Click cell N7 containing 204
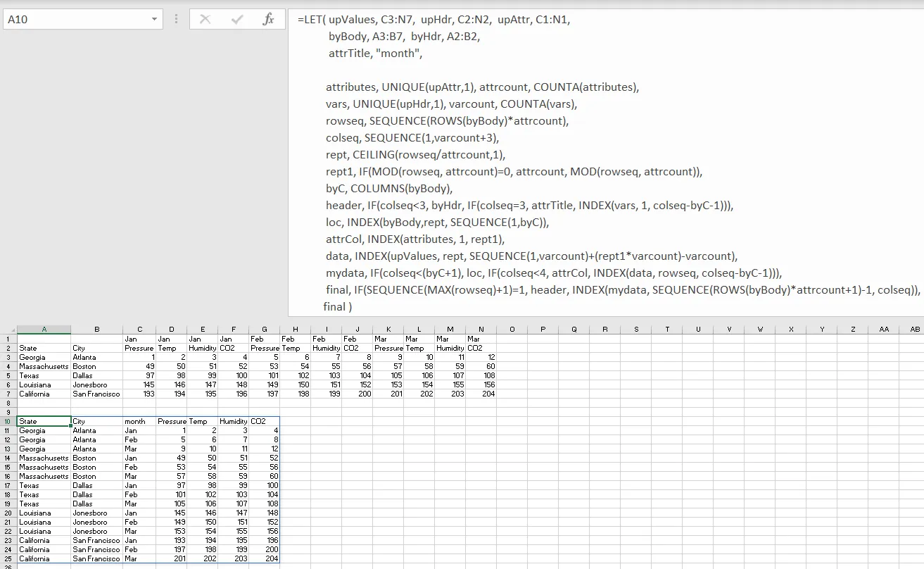Image resolution: width=924 pixels, height=569 pixels. pos(481,394)
